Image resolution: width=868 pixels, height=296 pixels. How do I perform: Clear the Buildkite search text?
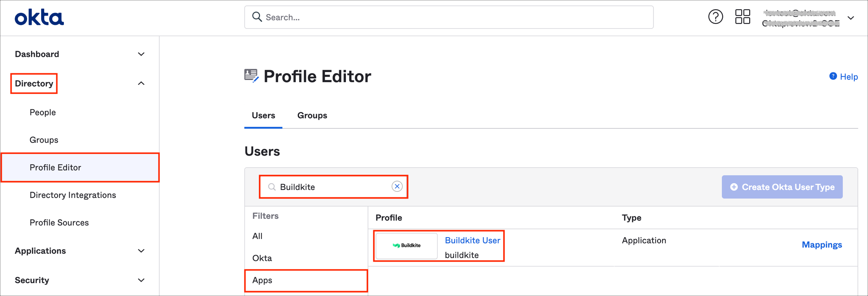point(397,186)
